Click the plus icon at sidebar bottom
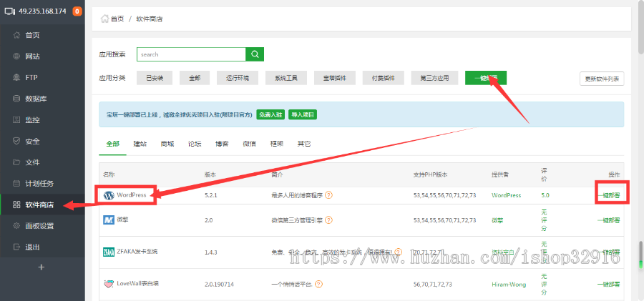 [x=41, y=267]
